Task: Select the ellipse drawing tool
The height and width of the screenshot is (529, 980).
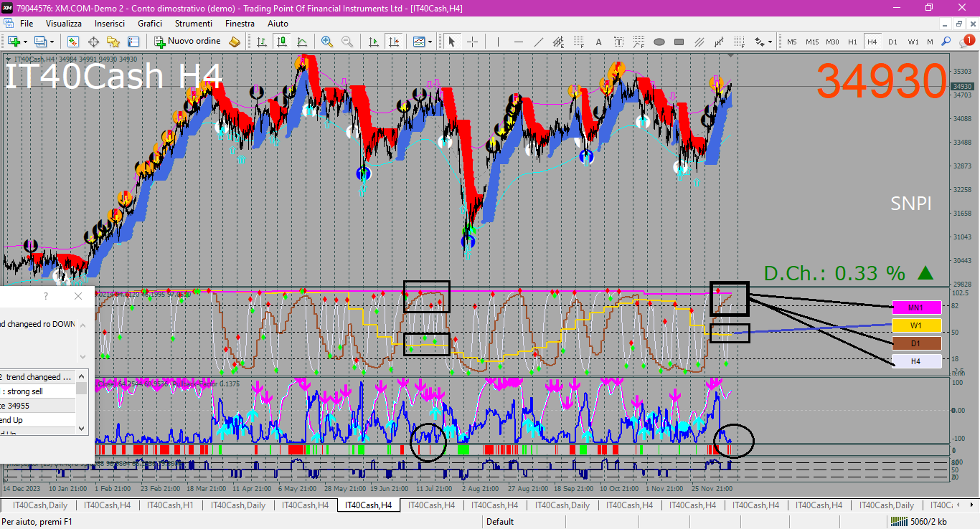Action: [659, 42]
